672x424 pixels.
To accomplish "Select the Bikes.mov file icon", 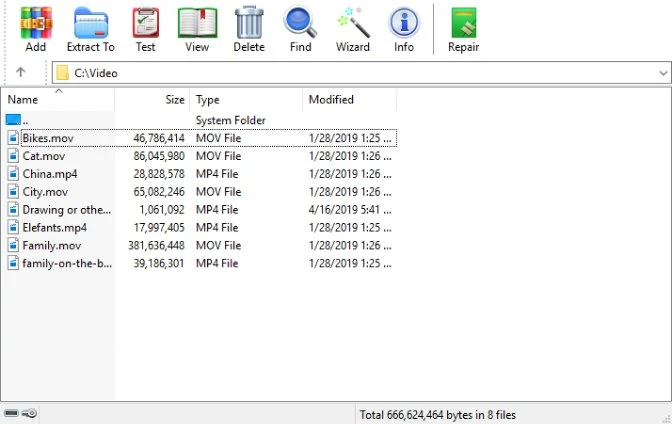I will pos(13,138).
